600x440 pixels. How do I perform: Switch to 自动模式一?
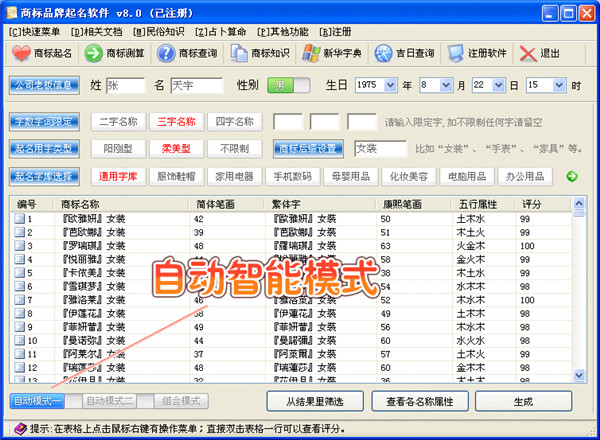point(37,401)
